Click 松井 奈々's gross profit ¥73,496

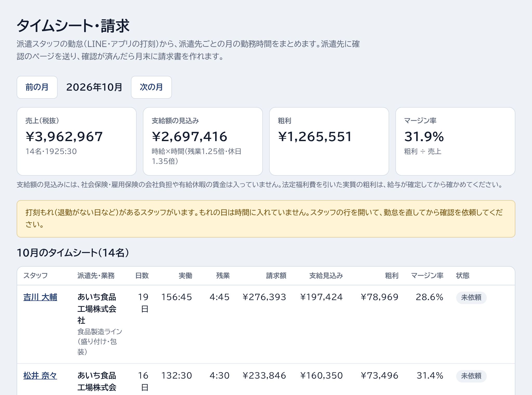tap(380, 376)
